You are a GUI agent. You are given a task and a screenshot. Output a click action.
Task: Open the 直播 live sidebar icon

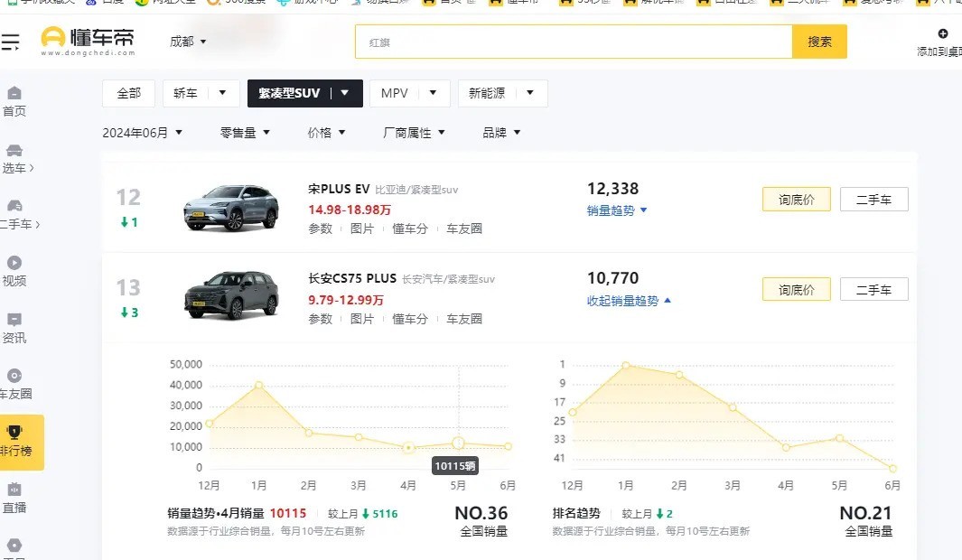tap(14, 489)
